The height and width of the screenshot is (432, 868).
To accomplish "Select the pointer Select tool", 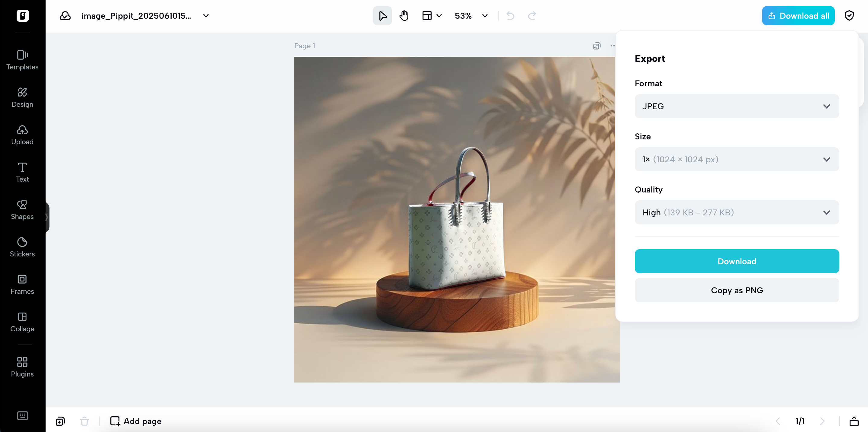I will click(x=382, y=16).
